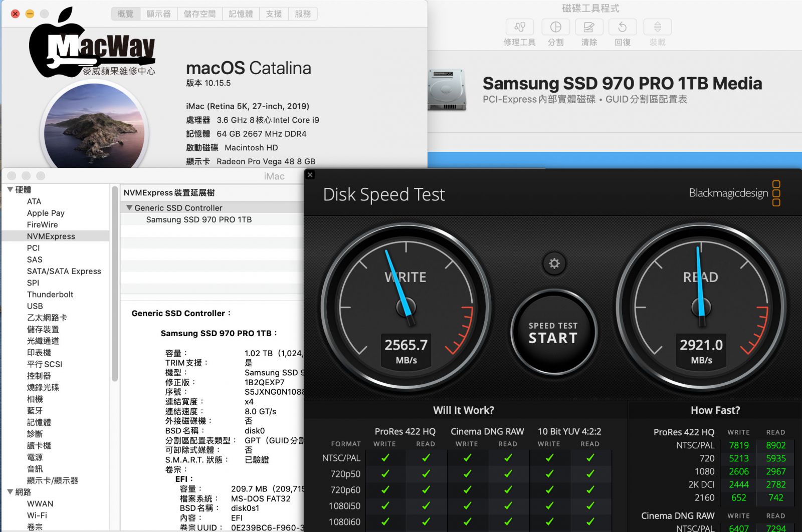The height and width of the screenshot is (532, 802).
Task: Collapse the Generic SSD Controller tree node
Action: [x=129, y=207]
